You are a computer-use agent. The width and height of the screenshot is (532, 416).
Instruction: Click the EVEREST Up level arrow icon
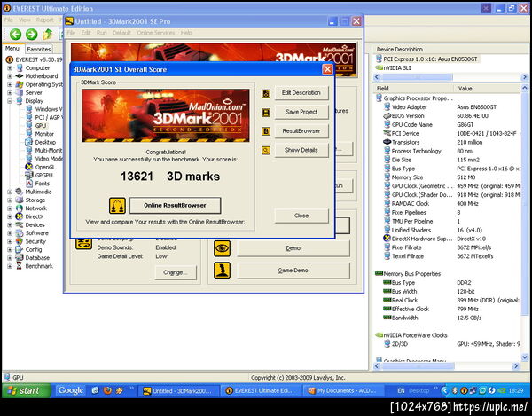pos(48,35)
